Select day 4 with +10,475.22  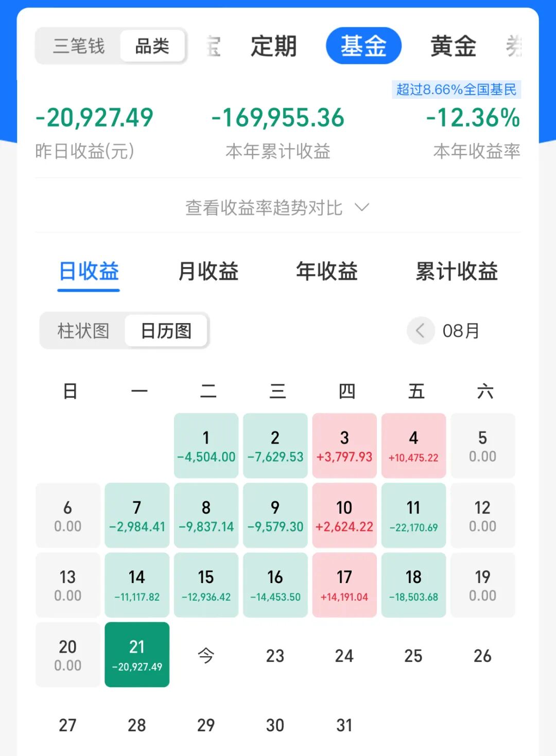tap(413, 446)
